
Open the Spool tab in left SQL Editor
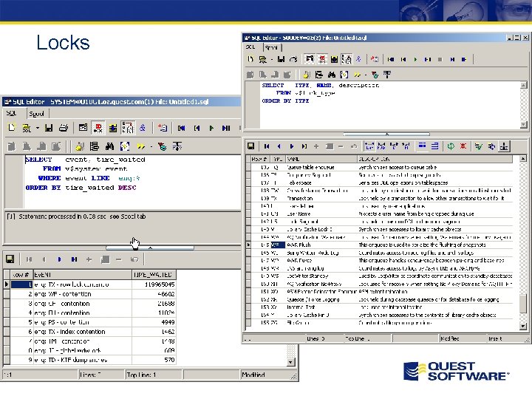pos(36,114)
